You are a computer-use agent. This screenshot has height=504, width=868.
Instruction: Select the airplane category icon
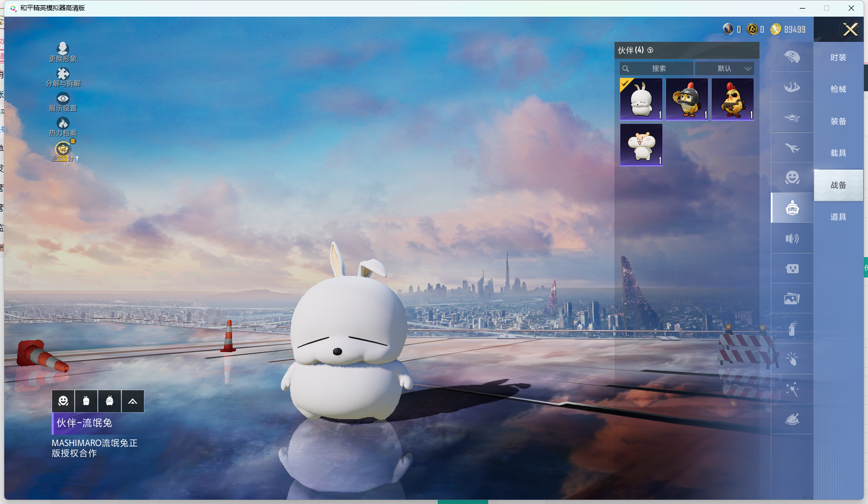792,148
